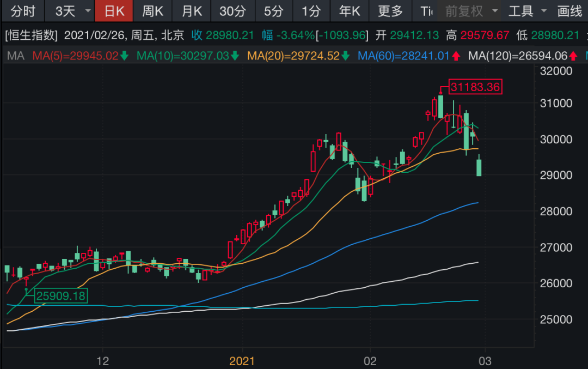The image size is (588, 369).
Task: Open the 更多 more-periods menu
Action: (x=390, y=10)
